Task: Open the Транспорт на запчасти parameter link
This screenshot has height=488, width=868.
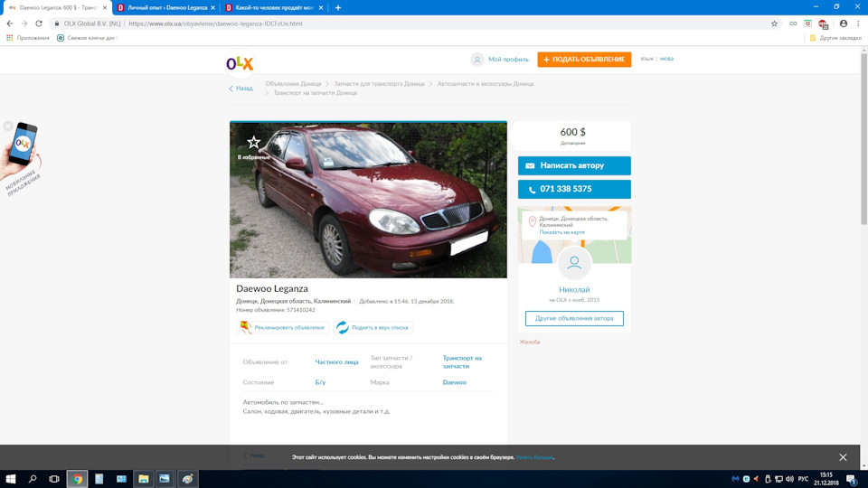Action: click(x=462, y=362)
